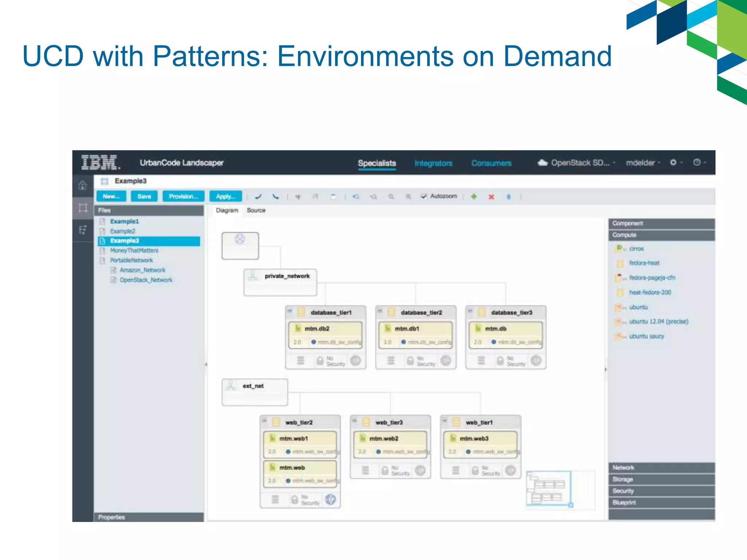Click the home icon in left sidebar

point(82,185)
